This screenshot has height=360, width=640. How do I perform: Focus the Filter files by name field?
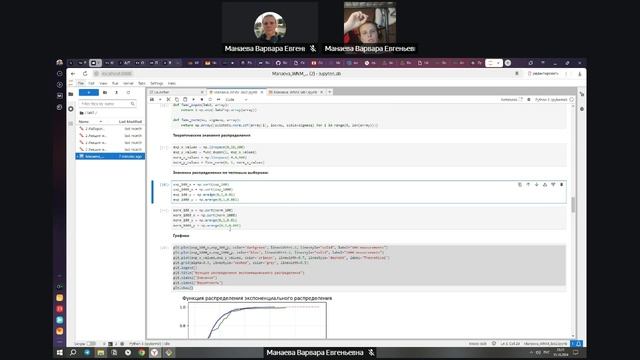click(x=107, y=104)
